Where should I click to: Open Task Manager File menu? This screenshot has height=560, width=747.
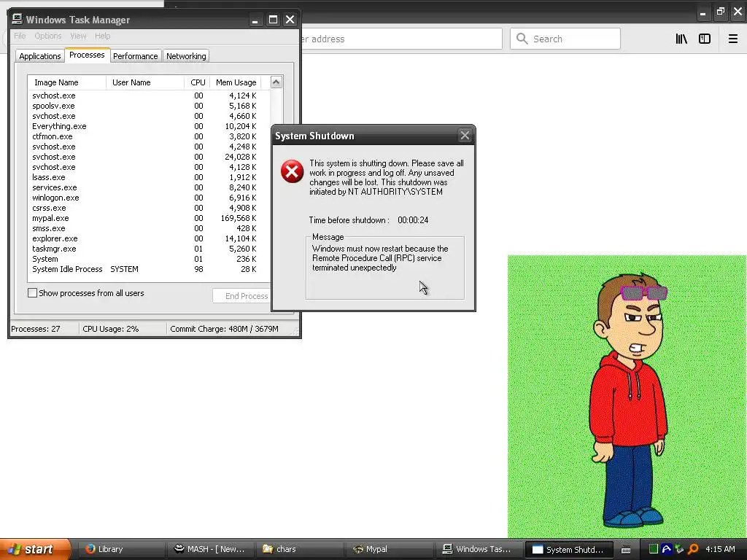point(20,36)
